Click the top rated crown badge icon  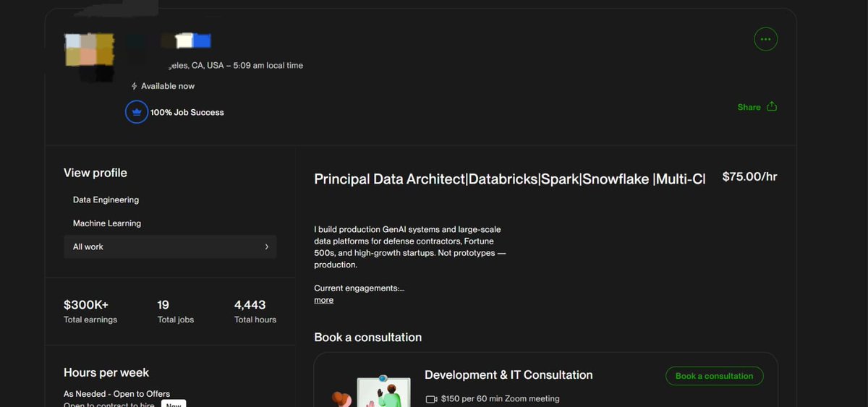click(137, 112)
